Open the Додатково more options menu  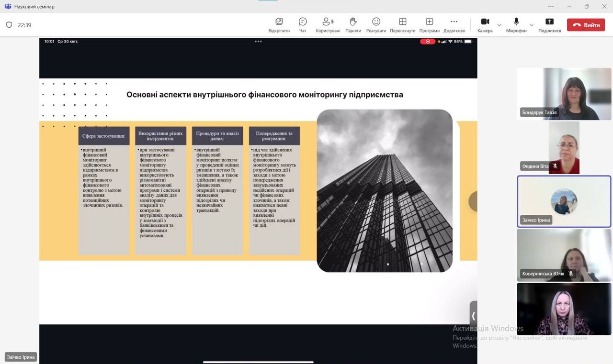click(454, 25)
